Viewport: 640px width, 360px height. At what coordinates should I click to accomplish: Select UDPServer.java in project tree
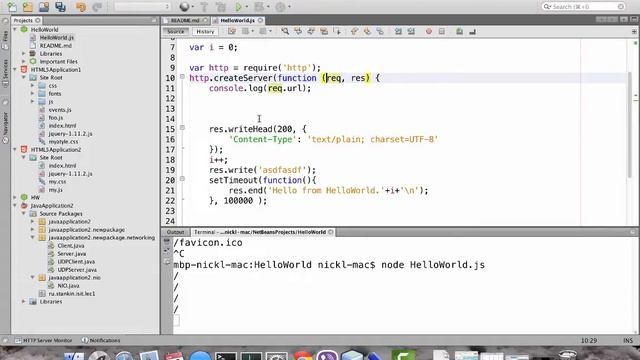click(x=77, y=269)
